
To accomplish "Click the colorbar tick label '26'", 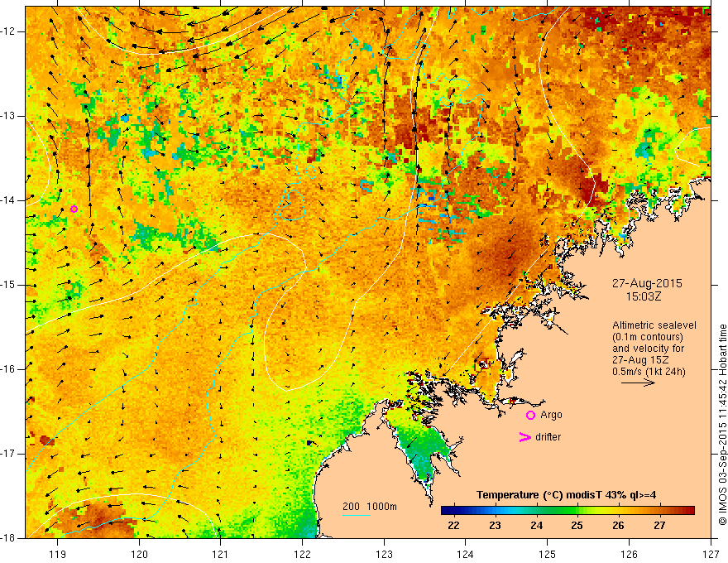I will coord(618,526).
